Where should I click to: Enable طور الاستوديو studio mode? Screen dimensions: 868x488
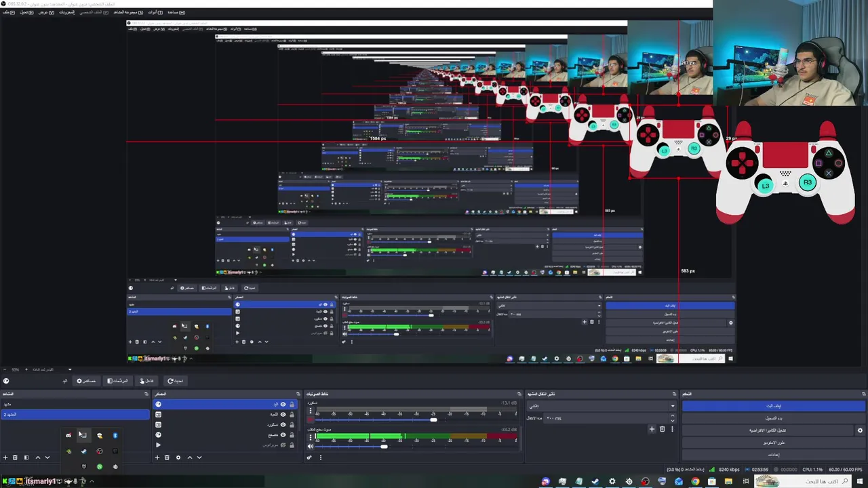click(x=774, y=443)
